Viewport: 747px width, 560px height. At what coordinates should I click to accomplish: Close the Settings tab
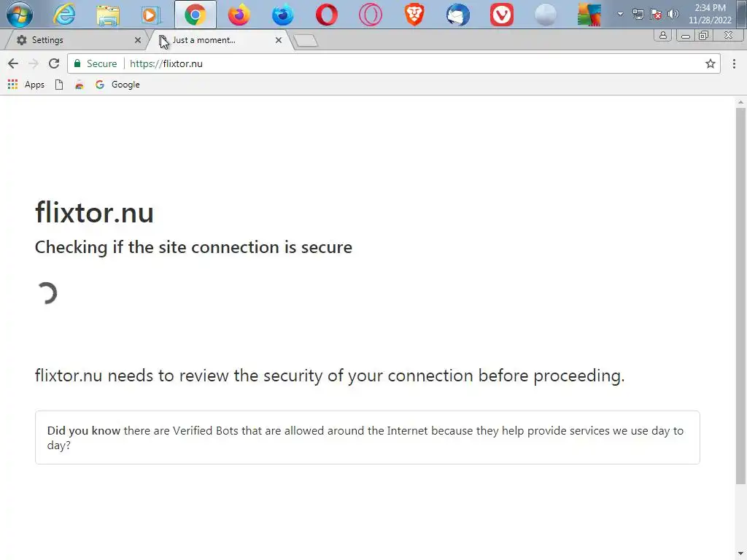138,40
